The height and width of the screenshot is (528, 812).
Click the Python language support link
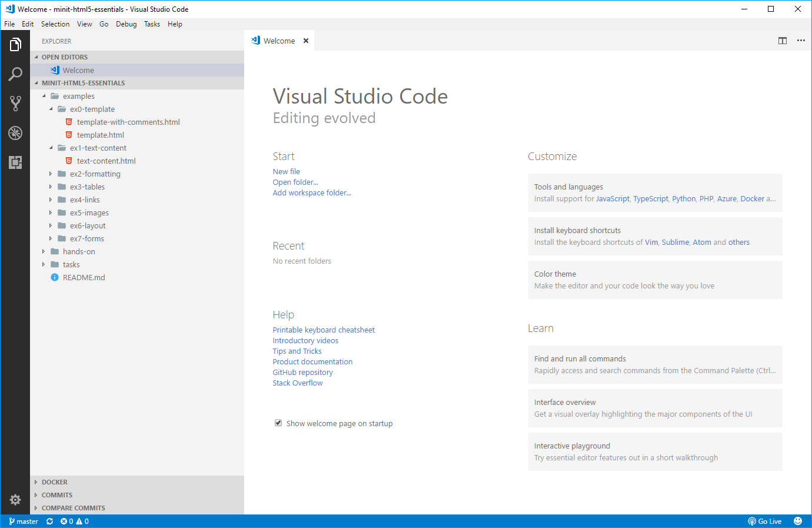coord(684,198)
